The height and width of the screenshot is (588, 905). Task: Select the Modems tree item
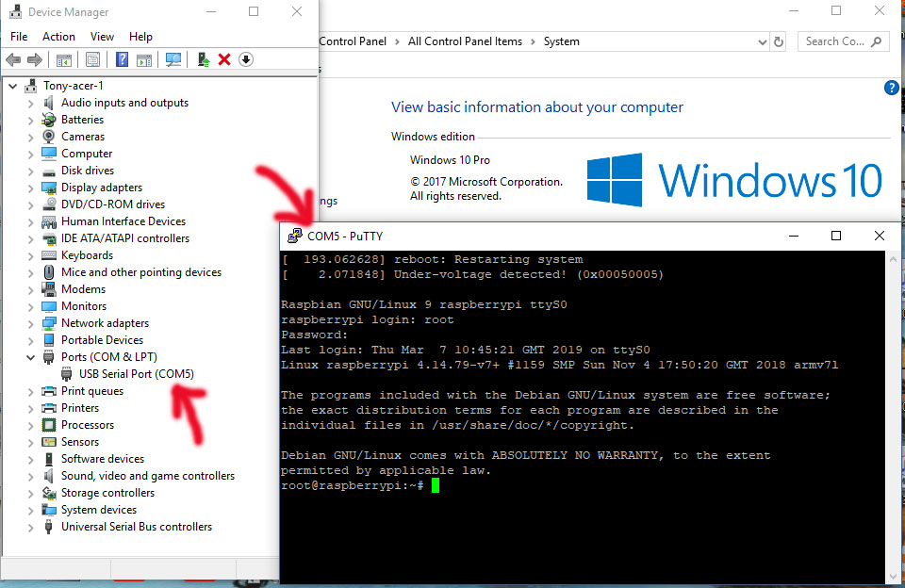point(84,289)
